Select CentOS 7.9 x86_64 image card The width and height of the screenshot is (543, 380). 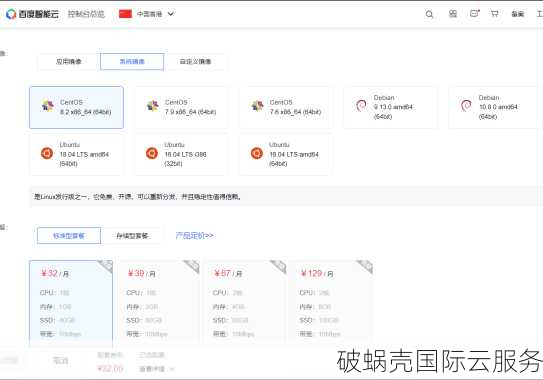pyautogui.click(x=181, y=107)
